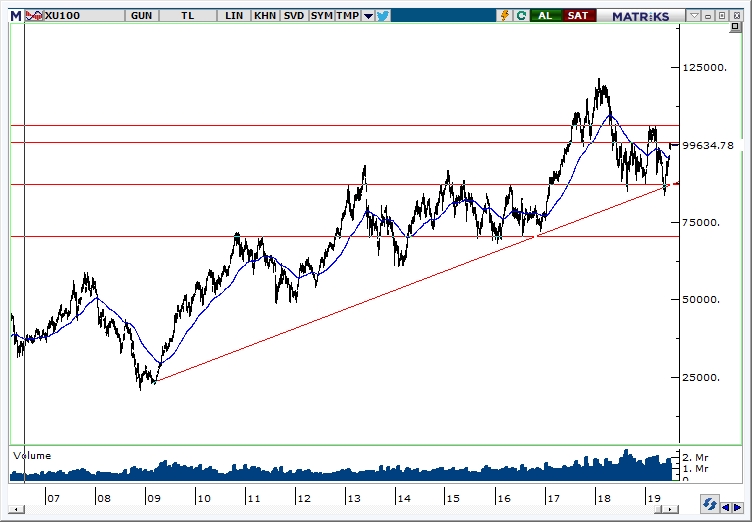This screenshot has width=752, height=522.
Task: Click the 1. Mr volume axis label
Action: (695, 469)
